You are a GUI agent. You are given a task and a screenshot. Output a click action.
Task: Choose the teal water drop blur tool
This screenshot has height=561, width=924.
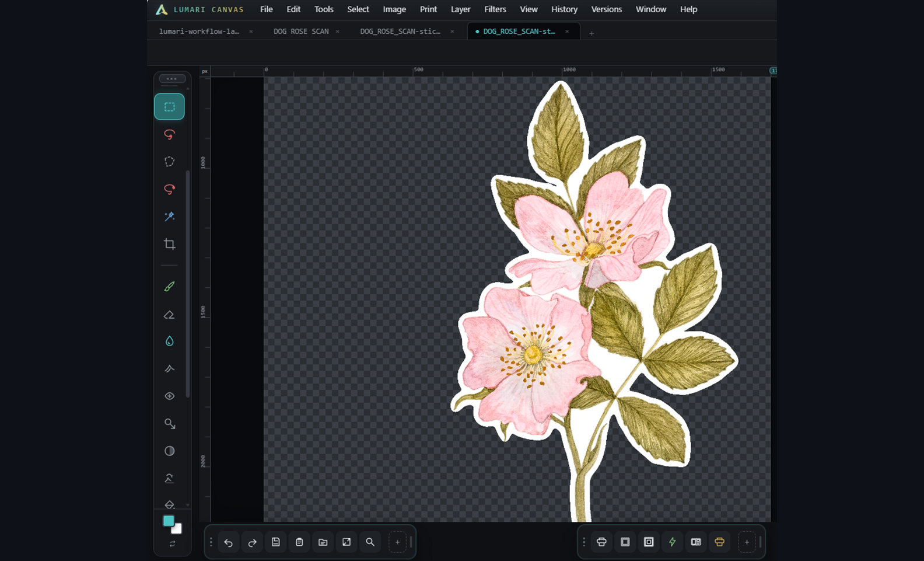pos(169,342)
